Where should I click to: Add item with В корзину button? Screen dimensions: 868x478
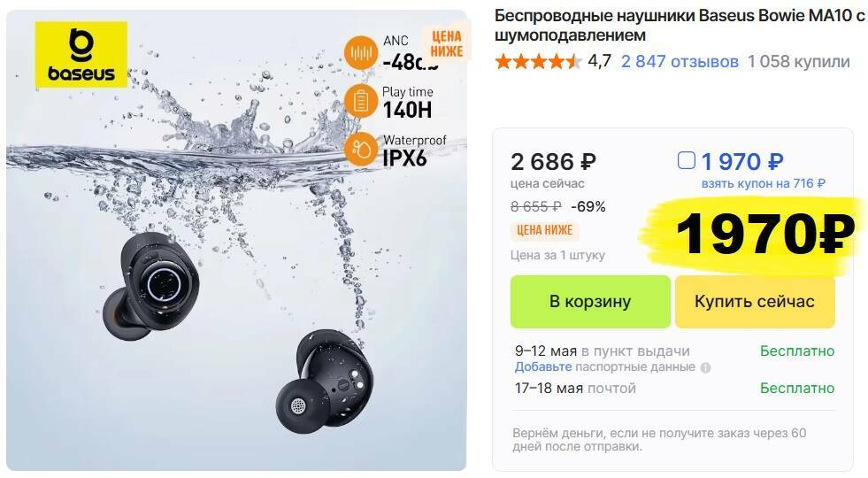click(x=590, y=302)
